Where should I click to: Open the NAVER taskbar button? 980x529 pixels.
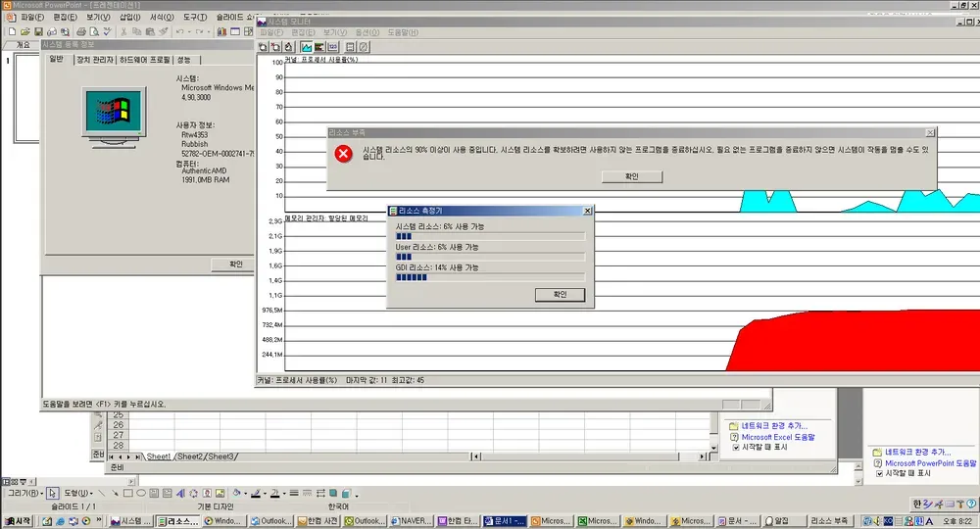click(412, 521)
